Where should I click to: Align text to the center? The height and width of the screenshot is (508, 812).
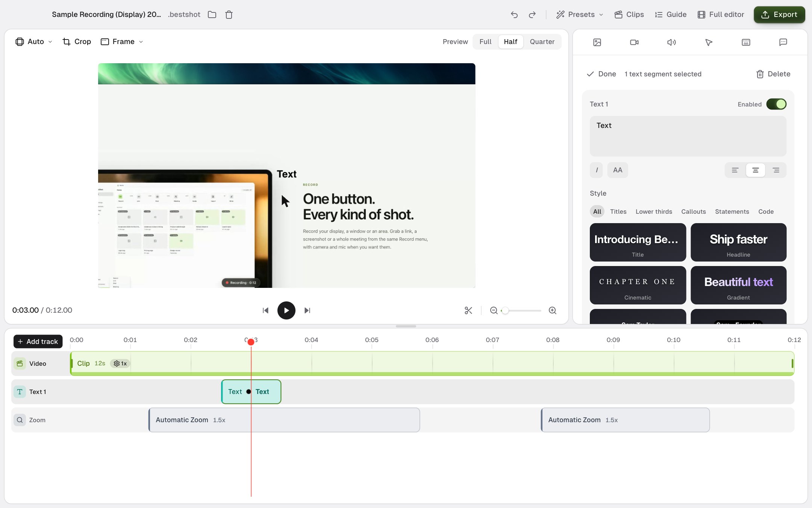click(x=756, y=170)
